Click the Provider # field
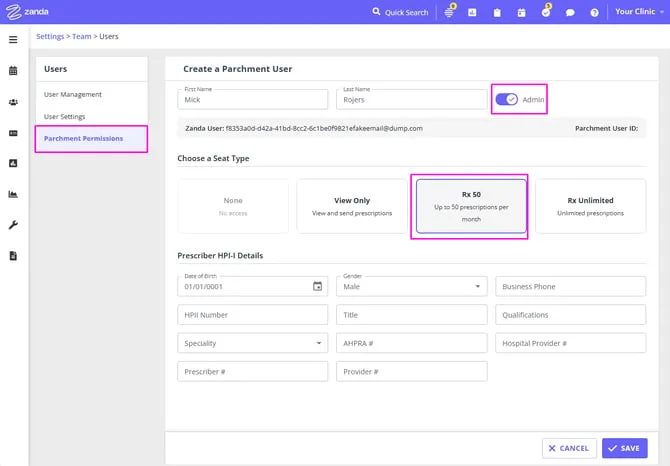 point(412,372)
